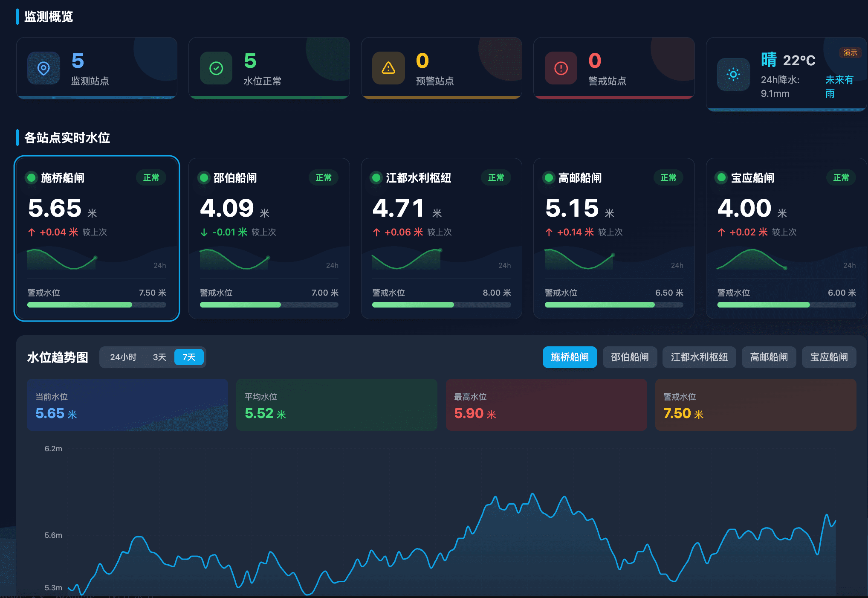Select the 高邮船闸 trend tab
This screenshot has height=598, width=868.
[769, 357]
